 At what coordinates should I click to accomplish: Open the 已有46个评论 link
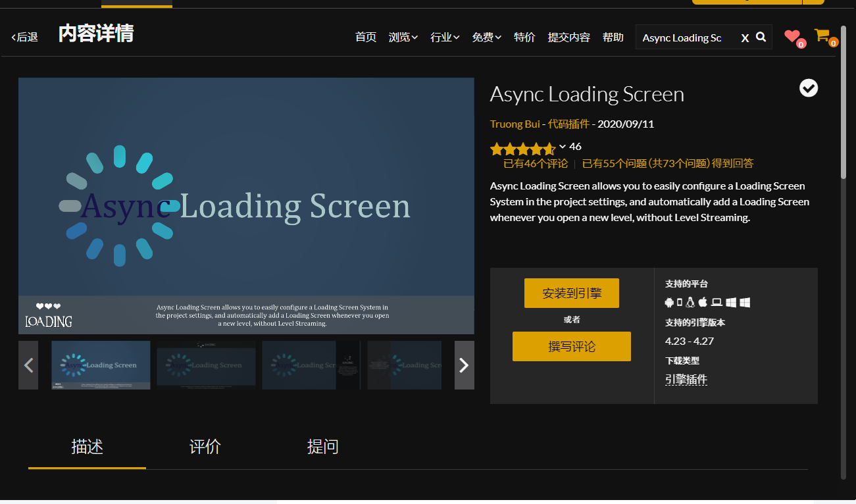pyautogui.click(x=536, y=163)
